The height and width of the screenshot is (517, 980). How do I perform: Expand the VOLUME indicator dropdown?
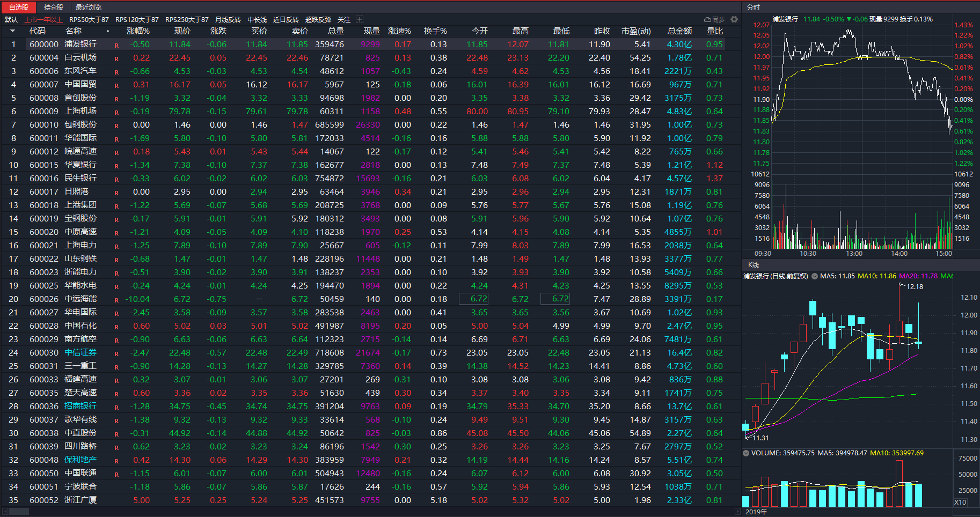pyautogui.click(x=745, y=453)
